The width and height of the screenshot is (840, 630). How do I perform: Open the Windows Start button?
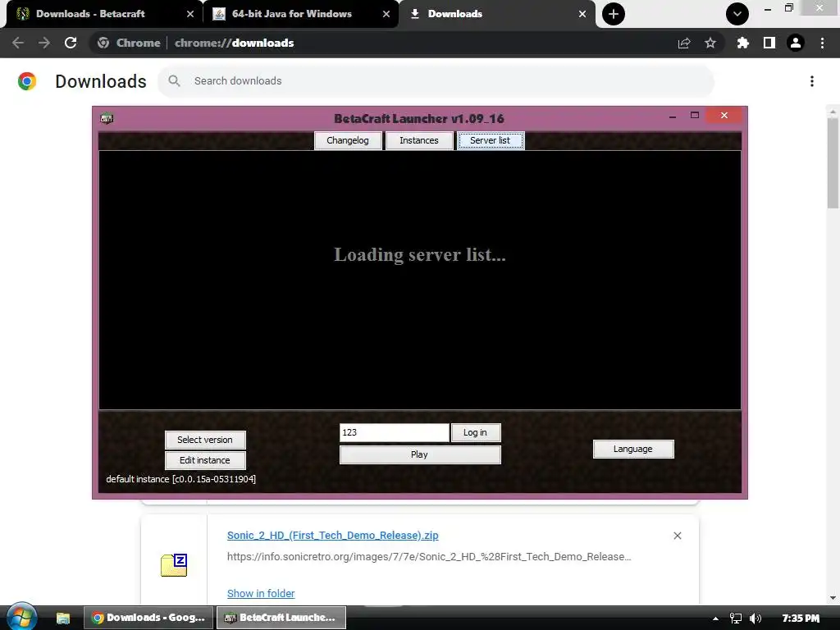(x=21, y=618)
